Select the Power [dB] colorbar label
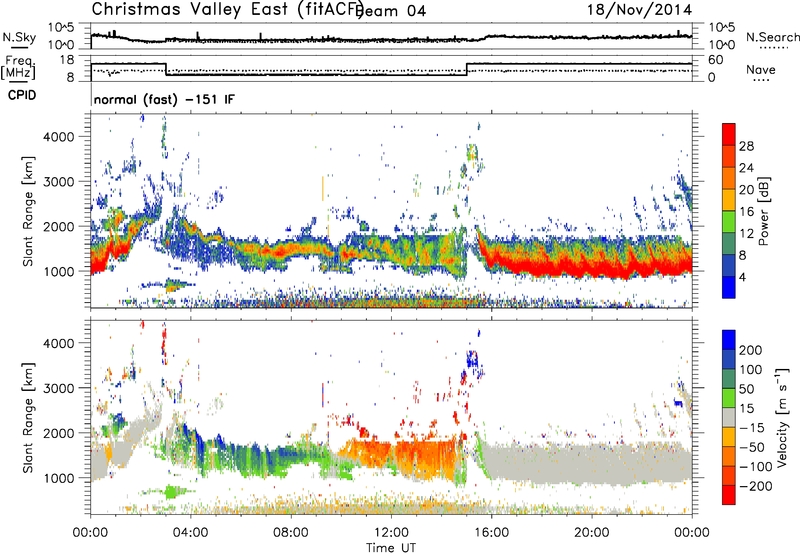This screenshot has width=800, height=554. (x=763, y=211)
